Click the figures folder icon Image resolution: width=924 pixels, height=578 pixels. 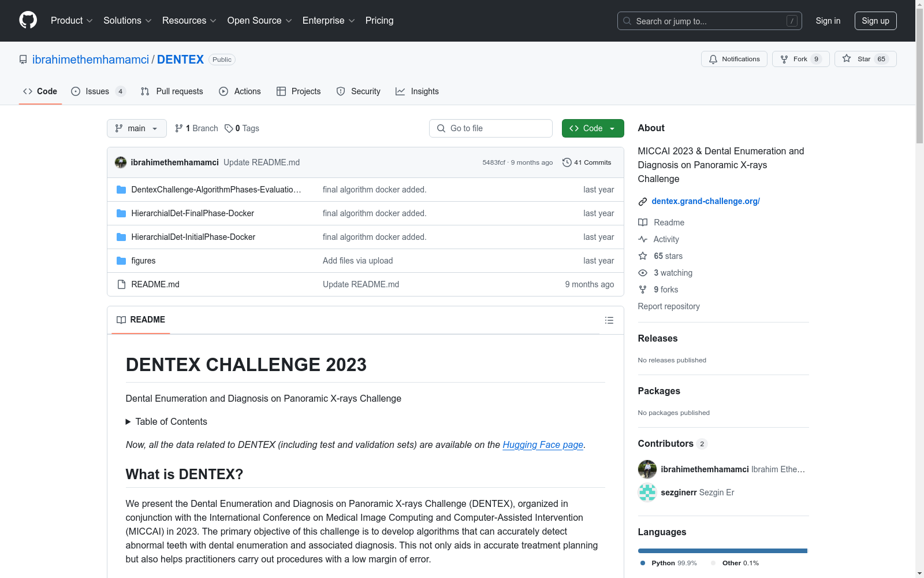pos(121,261)
